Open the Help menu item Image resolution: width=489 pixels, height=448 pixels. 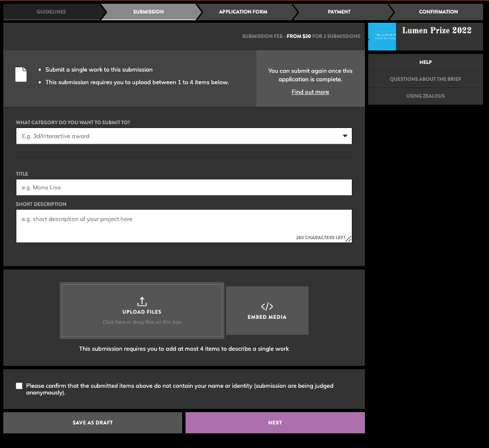(x=426, y=62)
